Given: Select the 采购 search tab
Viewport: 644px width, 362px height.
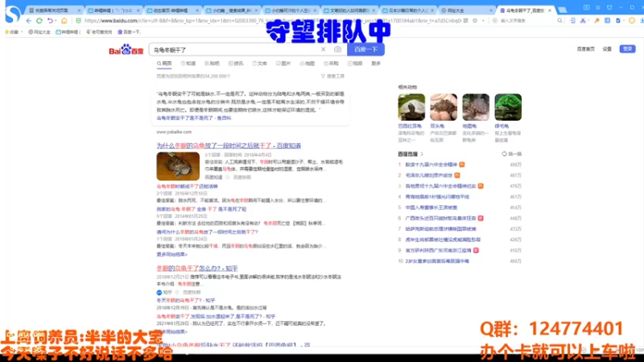Looking at the screenshot, I should 331,64.
